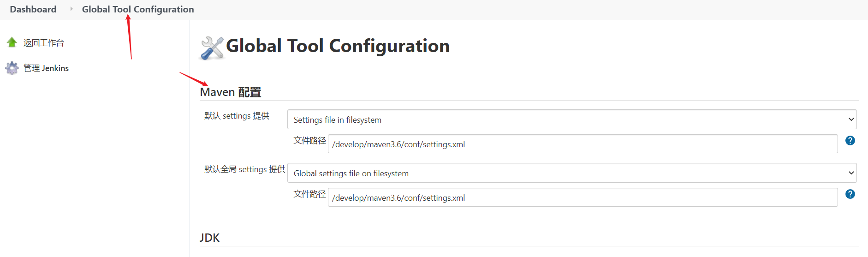Open the 'Global settings file on filesystem' dropdown
Image resolution: width=868 pixels, height=257 pixels.
point(571,173)
